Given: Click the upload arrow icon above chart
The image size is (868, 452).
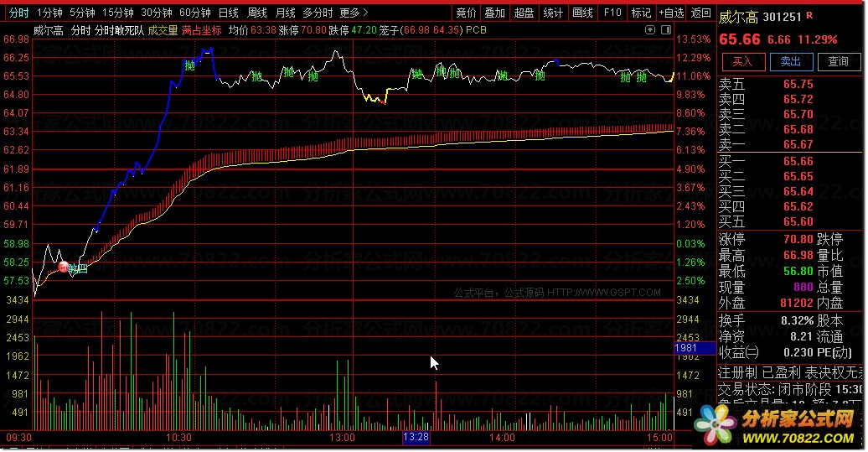Looking at the screenshot, I should [x=650, y=30].
